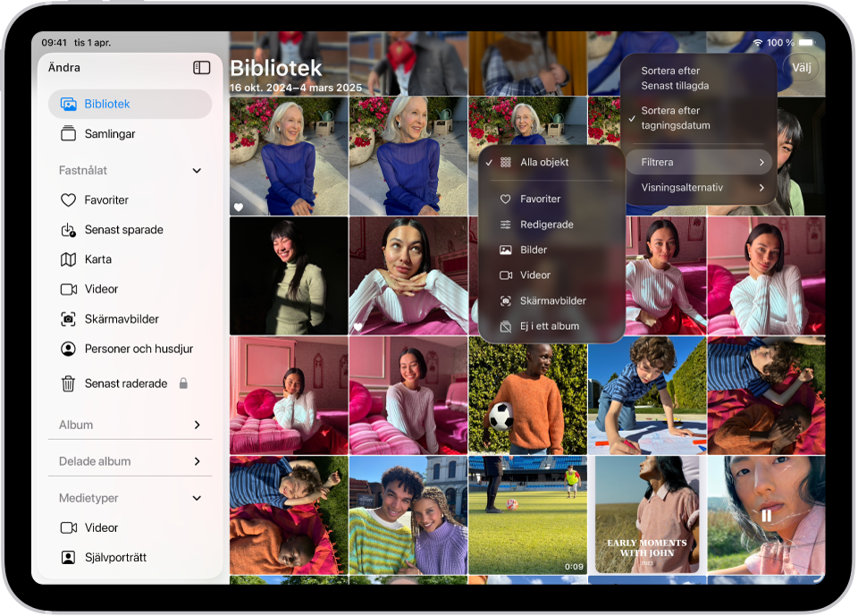
Task: Click the Ändra button
Action: 64,67
